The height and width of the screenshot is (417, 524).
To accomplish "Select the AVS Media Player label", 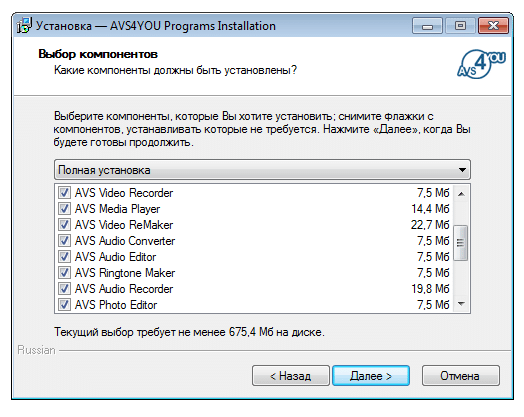I will 117,209.
